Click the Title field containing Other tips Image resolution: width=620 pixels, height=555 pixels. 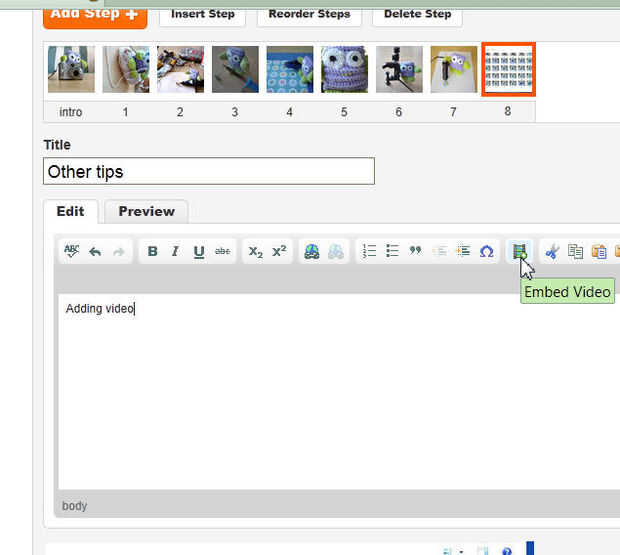pos(209,171)
